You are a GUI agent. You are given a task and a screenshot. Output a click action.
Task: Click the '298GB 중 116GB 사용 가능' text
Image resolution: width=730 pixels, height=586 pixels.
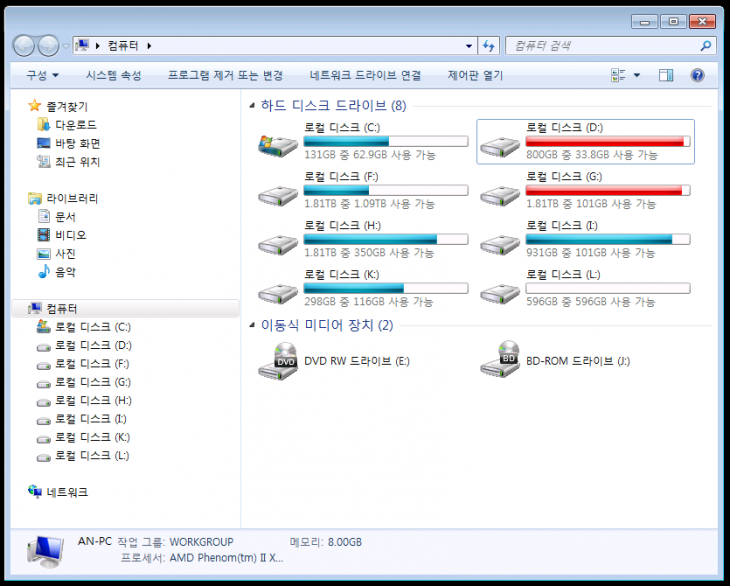pyautogui.click(x=368, y=302)
